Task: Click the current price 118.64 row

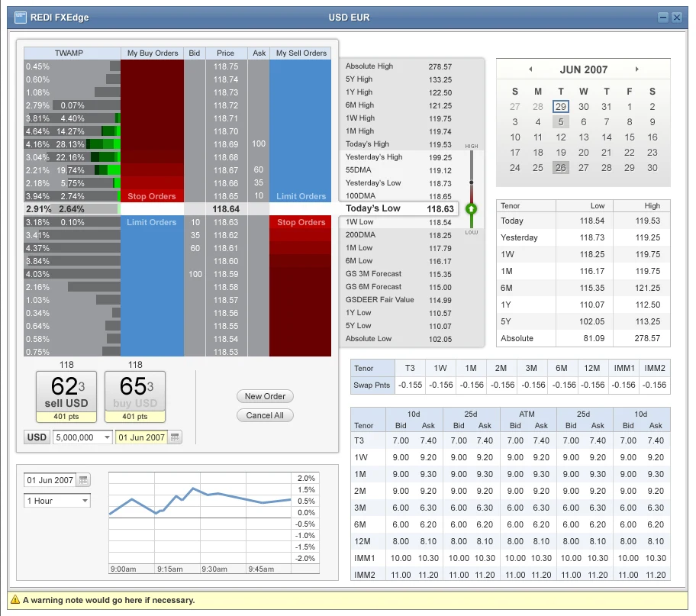Action: (x=178, y=208)
